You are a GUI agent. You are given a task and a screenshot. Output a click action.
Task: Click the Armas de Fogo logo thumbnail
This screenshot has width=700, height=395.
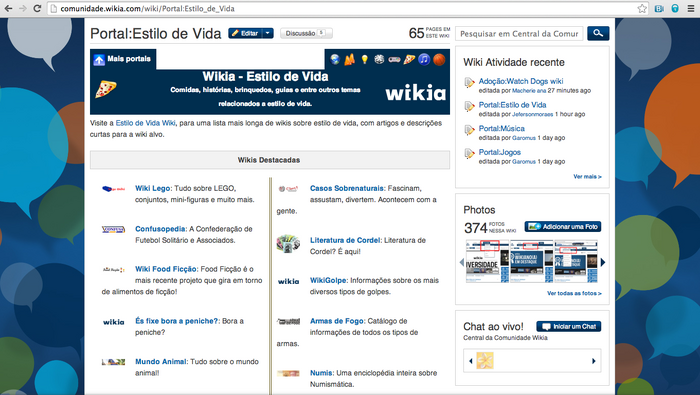[288, 321]
